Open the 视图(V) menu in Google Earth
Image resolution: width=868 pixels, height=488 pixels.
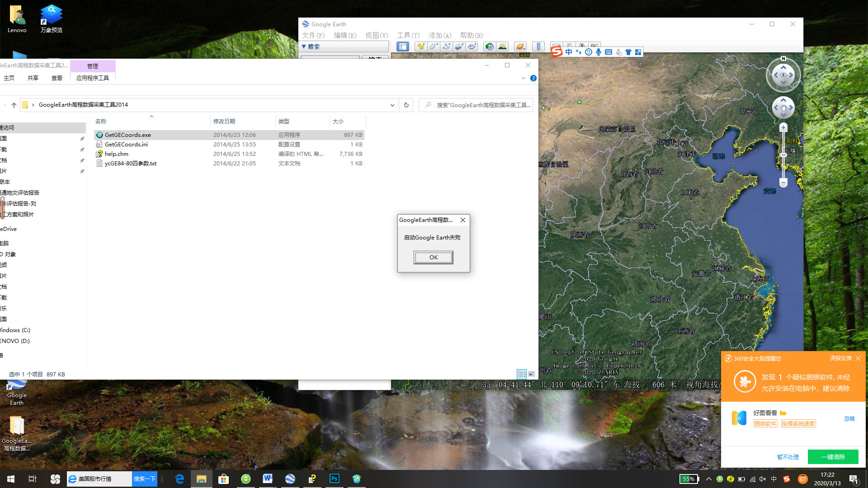[x=377, y=35]
